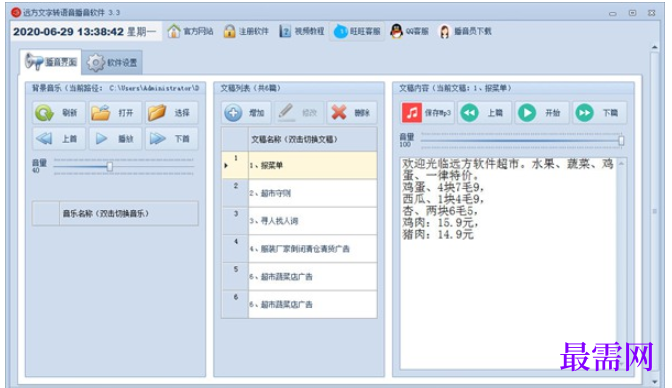Open QQ客服 penguin icon
This screenshot has height=388, width=672.
click(396, 31)
